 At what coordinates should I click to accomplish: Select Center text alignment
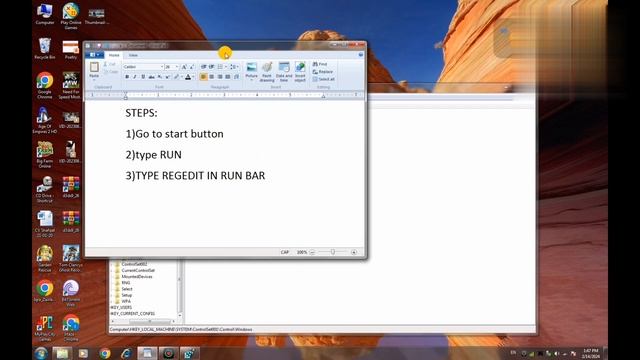click(211, 77)
